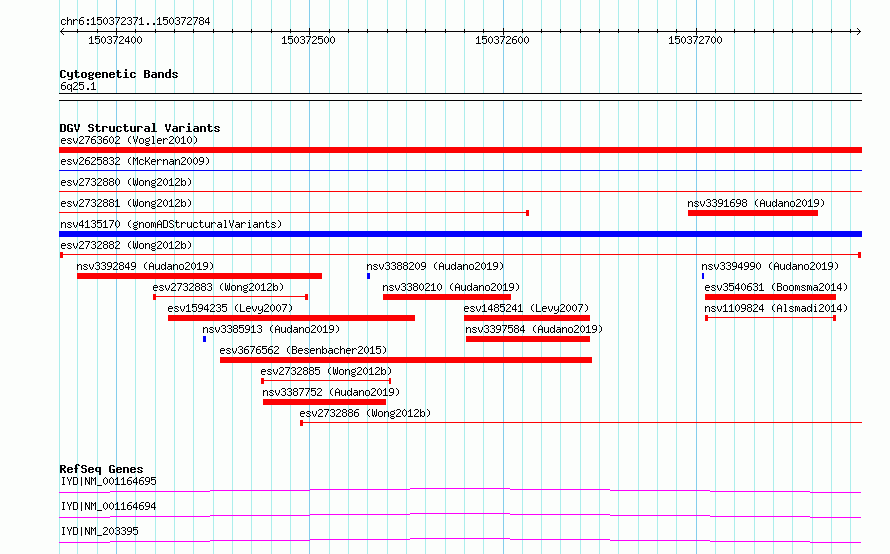The width and height of the screenshot is (890, 554).
Task: Select the nsv3391698 (Audano2019) label
Action: point(756,203)
